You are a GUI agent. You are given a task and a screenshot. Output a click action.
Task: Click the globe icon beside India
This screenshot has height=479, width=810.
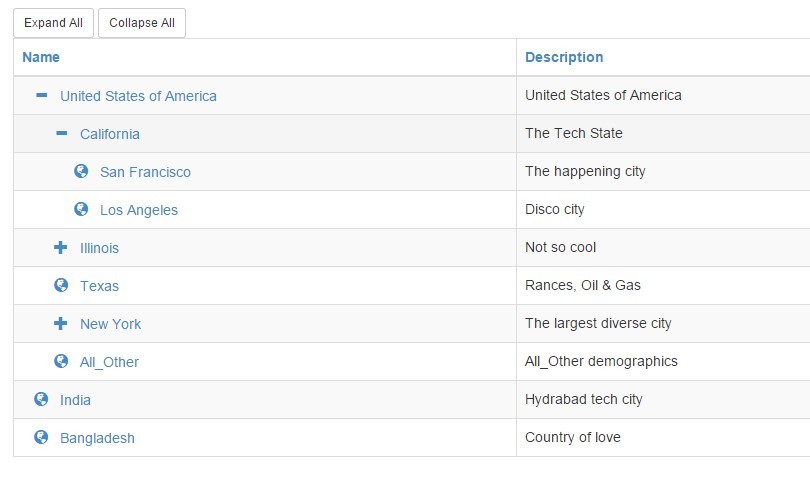[41, 399]
